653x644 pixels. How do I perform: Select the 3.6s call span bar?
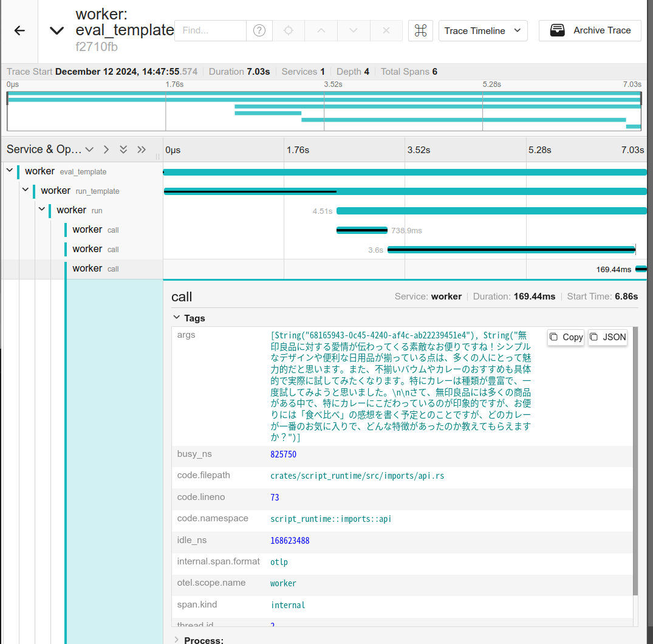pyautogui.click(x=511, y=249)
